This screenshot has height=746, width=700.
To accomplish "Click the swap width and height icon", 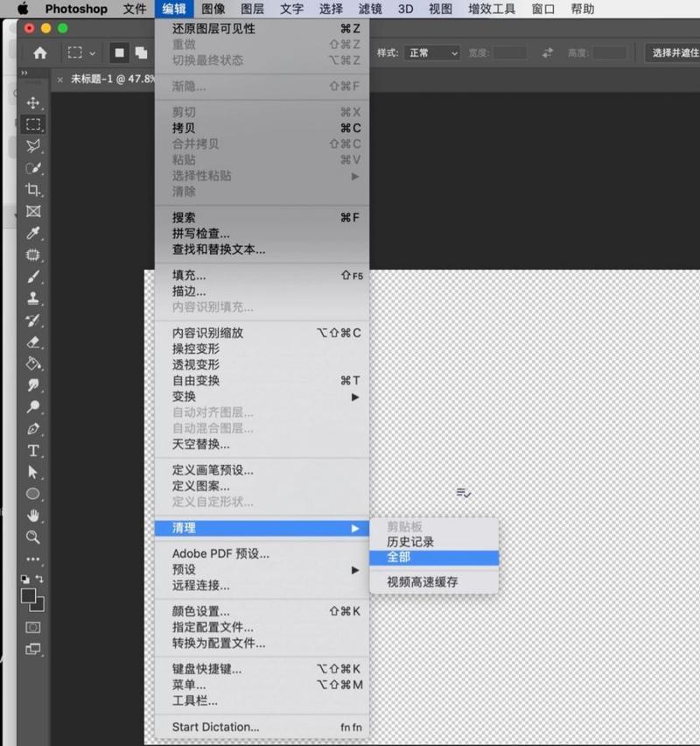I will click(548, 53).
